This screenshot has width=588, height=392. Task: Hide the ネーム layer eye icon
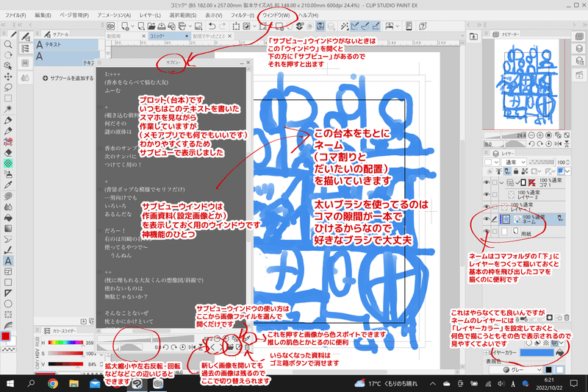click(x=487, y=219)
